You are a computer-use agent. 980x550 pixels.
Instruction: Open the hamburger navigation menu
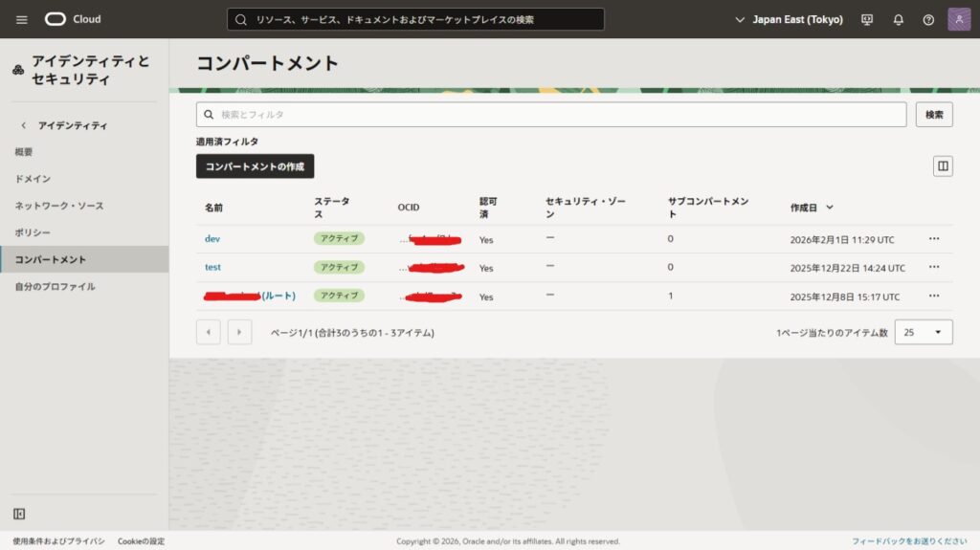[x=22, y=19]
